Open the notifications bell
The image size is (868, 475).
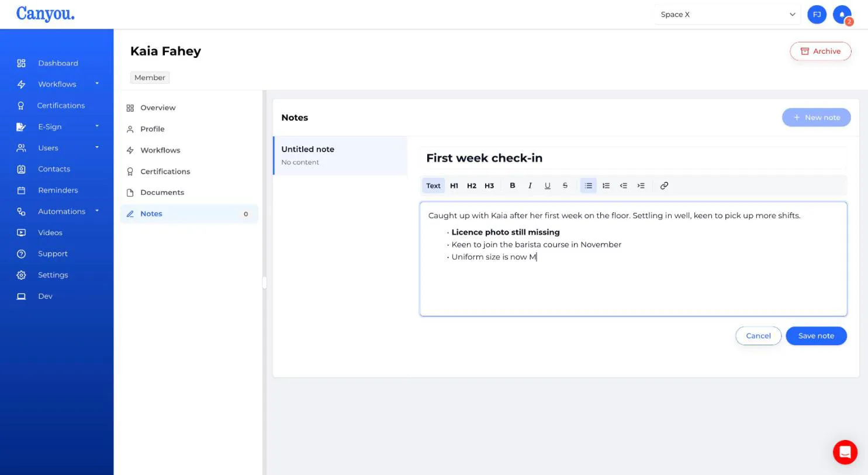(842, 15)
